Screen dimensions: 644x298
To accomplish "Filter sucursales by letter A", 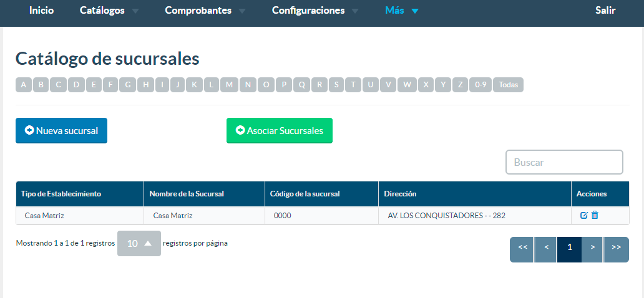I will point(24,85).
